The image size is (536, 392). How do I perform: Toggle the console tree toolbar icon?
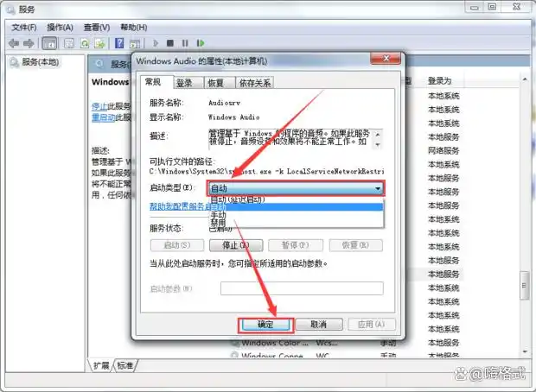[x=49, y=43]
